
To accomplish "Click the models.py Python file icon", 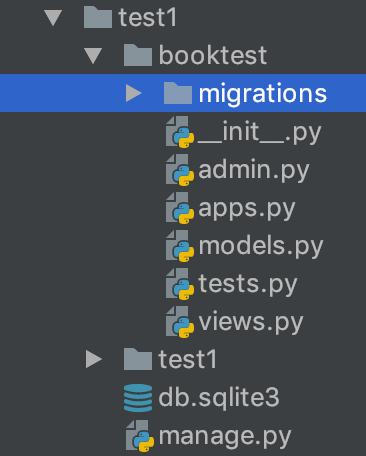I will [x=180, y=246].
